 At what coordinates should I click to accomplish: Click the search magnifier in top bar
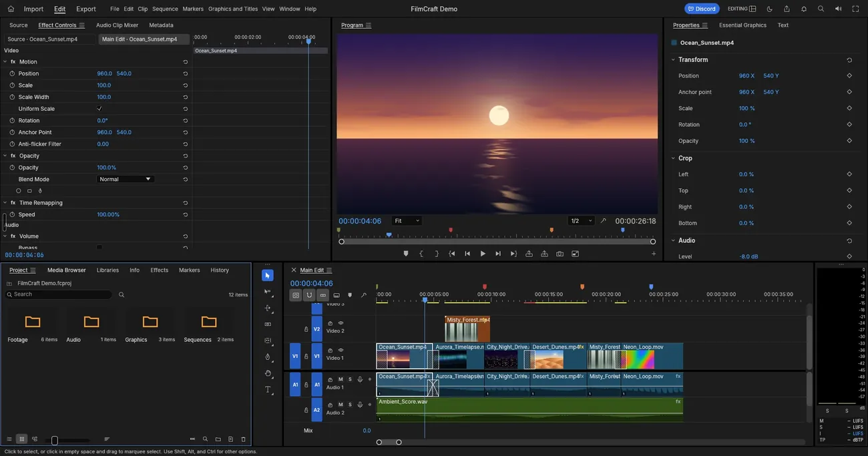821,9
